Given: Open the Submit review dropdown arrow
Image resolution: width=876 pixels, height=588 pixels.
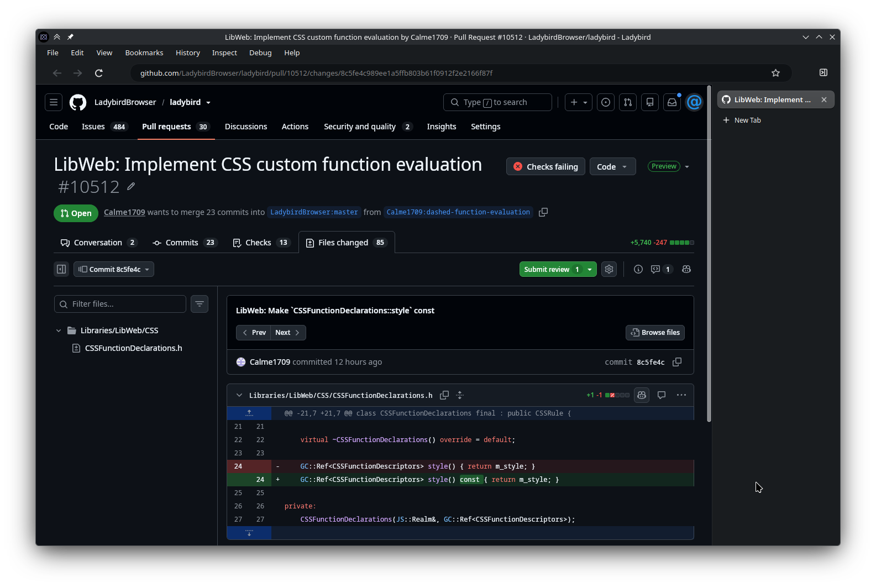Looking at the screenshot, I should coord(590,269).
